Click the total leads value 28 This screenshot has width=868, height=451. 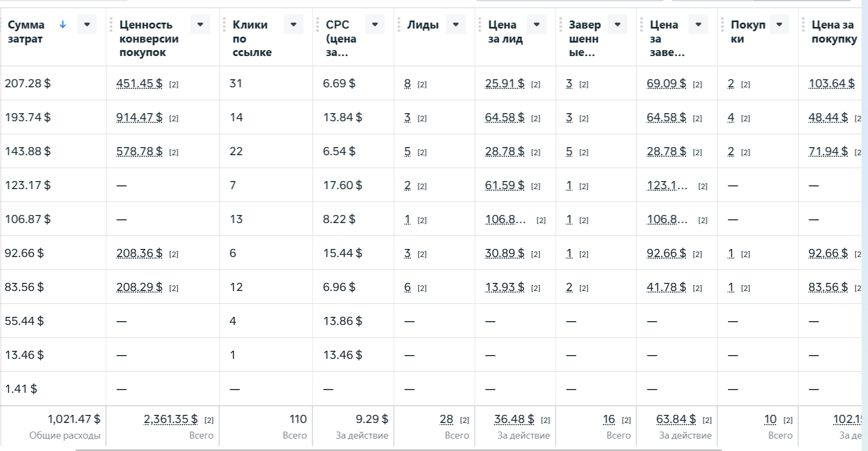coord(446,419)
